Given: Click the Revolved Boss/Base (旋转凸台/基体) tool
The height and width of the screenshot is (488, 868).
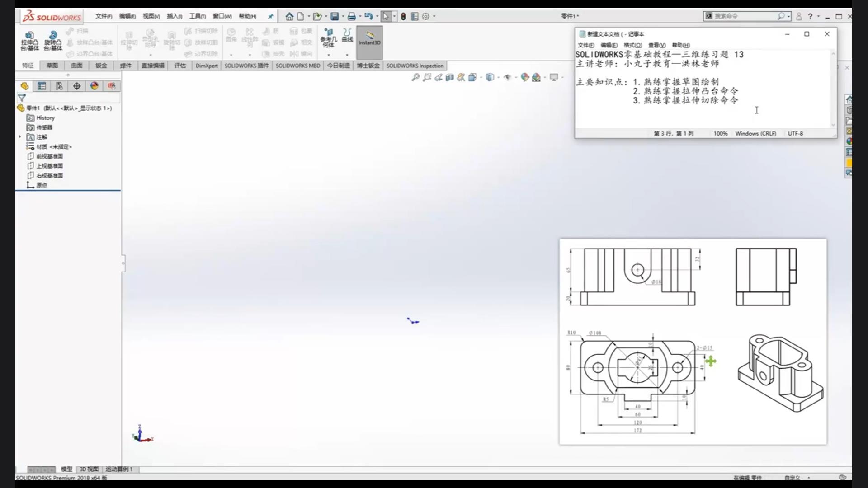Looking at the screenshot, I should pyautogui.click(x=53, y=41).
